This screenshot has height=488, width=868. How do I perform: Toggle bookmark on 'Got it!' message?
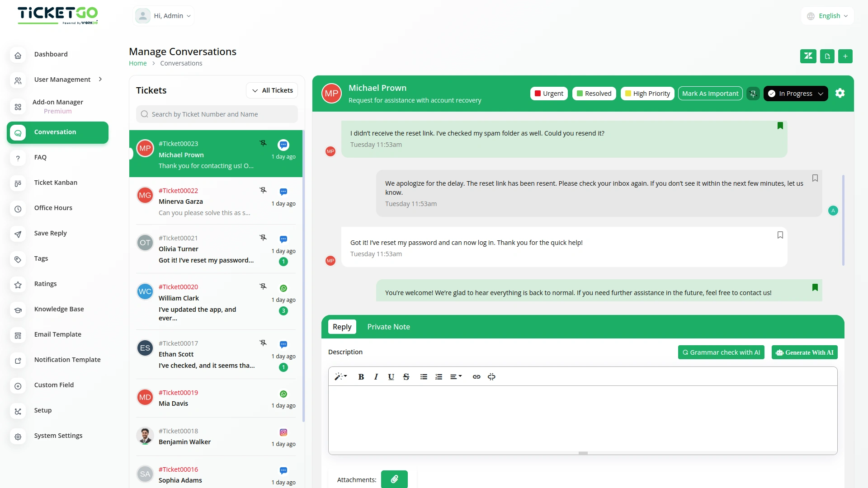(780, 235)
